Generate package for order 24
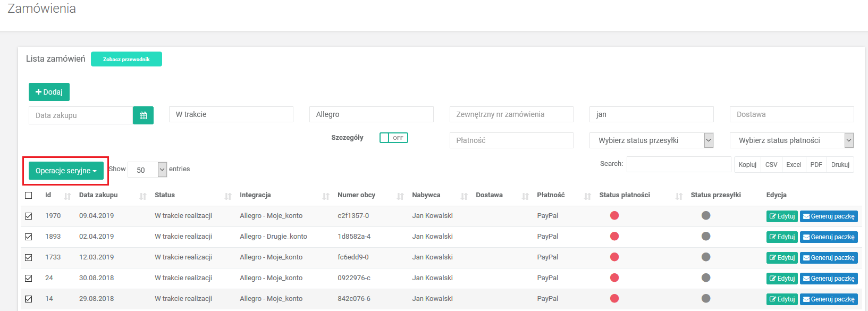The height and width of the screenshot is (311, 868). click(829, 279)
